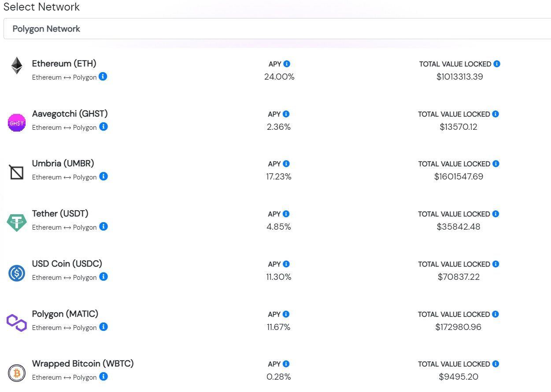Image resolution: width=551 pixels, height=392 pixels.
Task: Select the Umbria (UMBR) pool name
Action: [63, 164]
